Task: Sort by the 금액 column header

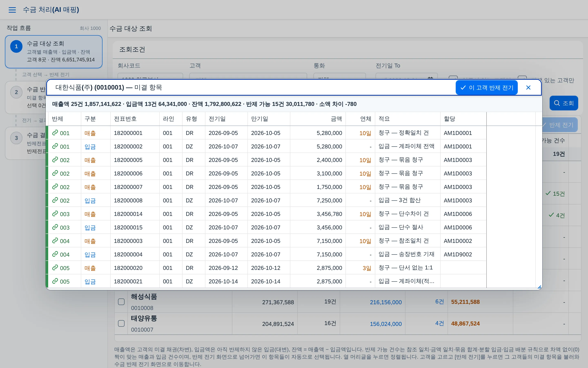Action: point(318,119)
